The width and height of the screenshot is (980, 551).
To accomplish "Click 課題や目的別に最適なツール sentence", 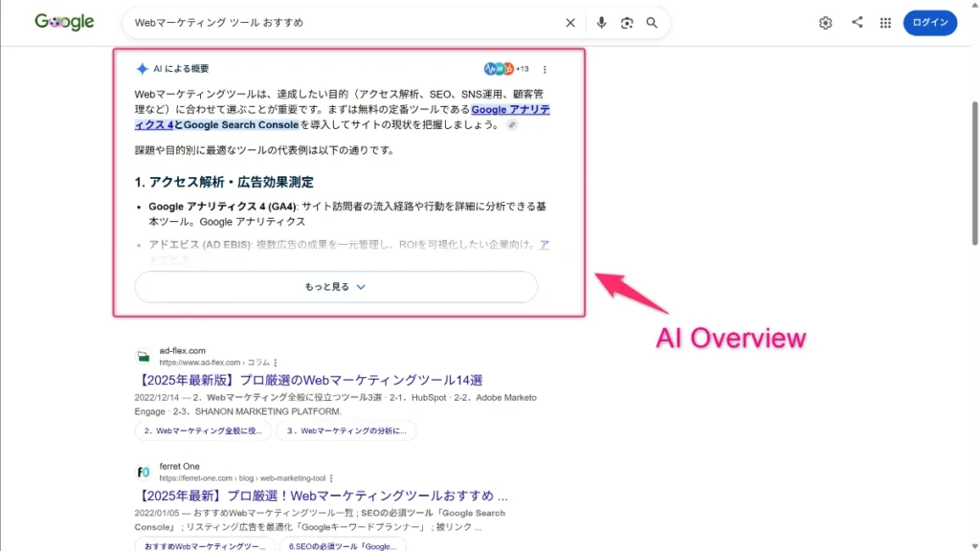I will (264, 150).
